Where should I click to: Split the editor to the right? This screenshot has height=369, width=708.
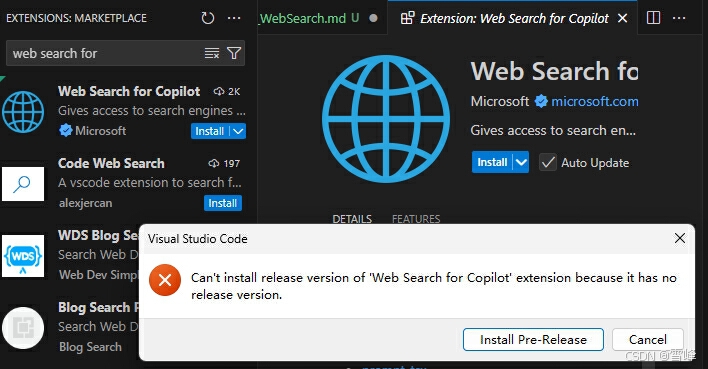pyautogui.click(x=653, y=18)
